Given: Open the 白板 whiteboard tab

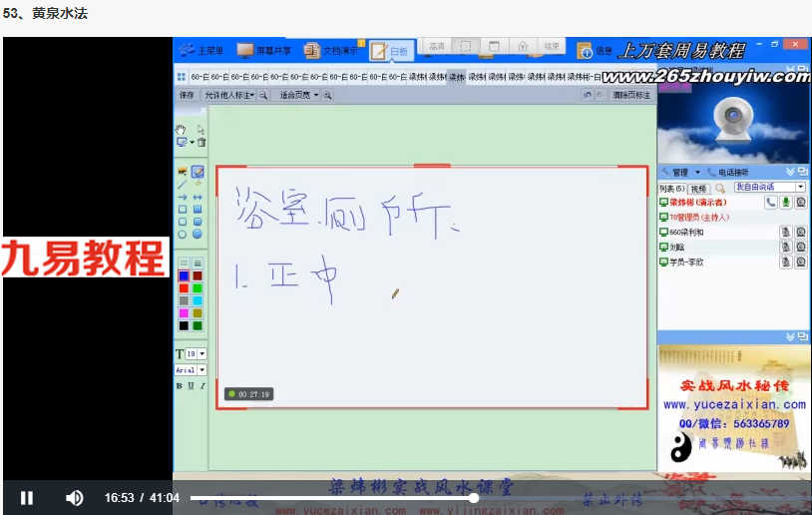Looking at the screenshot, I should (x=391, y=51).
